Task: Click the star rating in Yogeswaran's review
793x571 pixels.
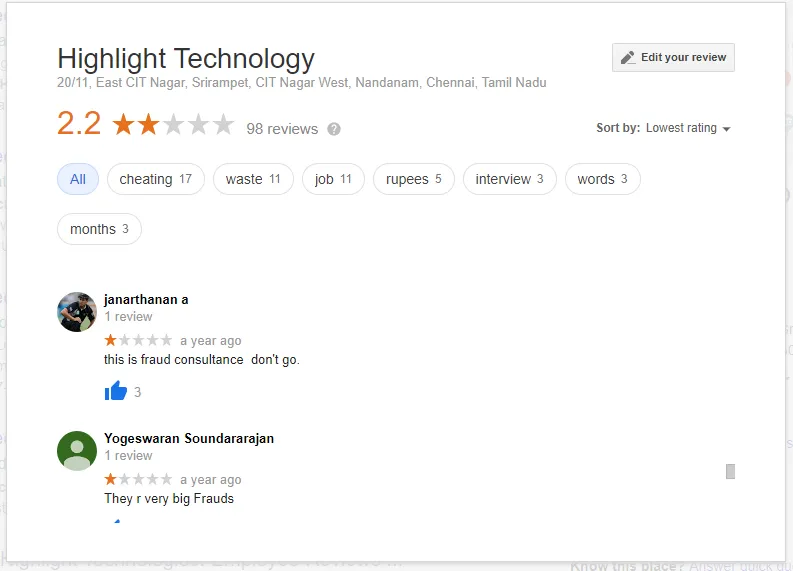Action: [138, 479]
